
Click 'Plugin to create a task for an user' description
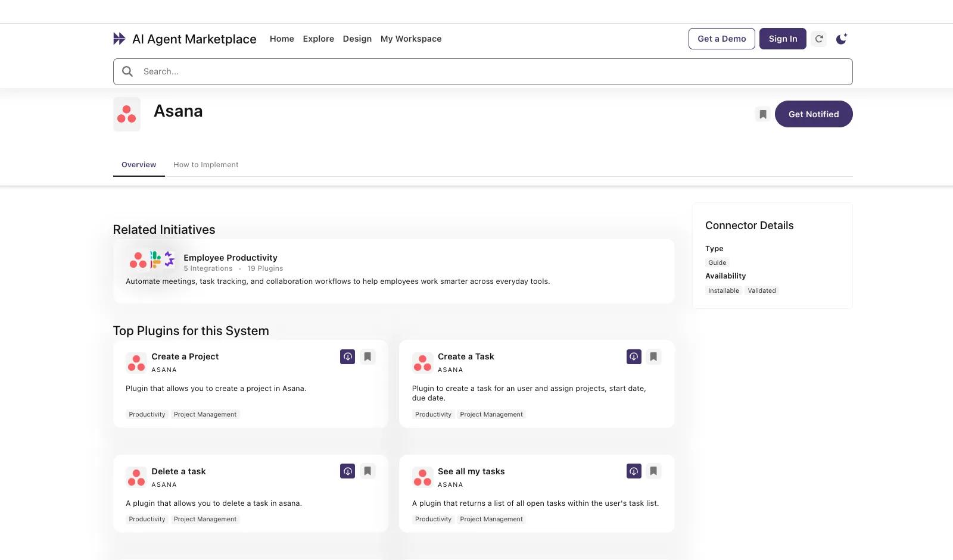point(529,393)
